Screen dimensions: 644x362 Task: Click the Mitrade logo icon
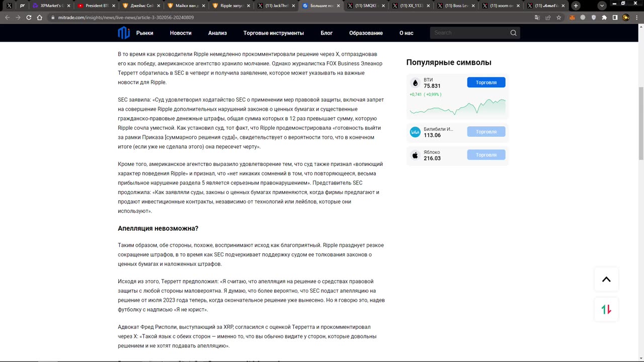pyautogui.click(x=124, y=33)
